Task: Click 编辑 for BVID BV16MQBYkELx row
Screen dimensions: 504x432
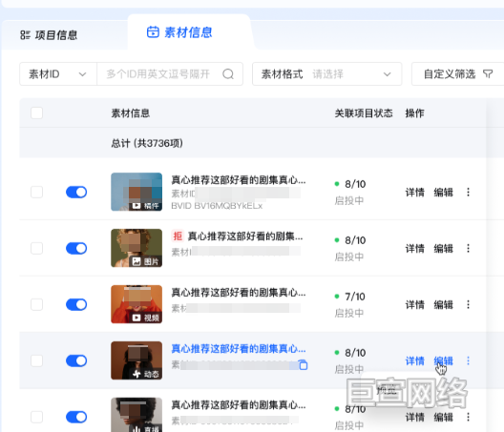Action: tap(443, 193)
